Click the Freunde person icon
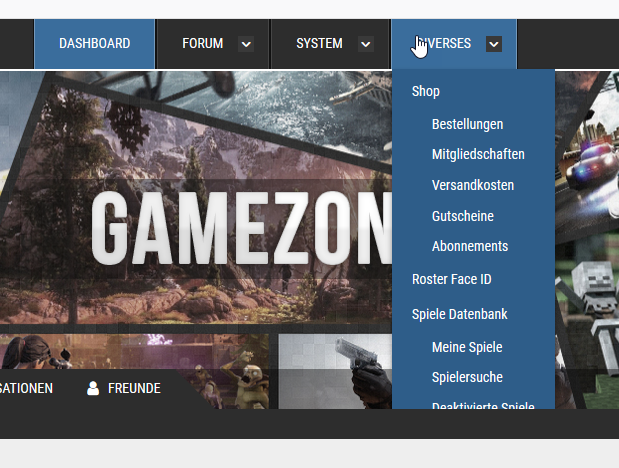Image resolution: width=619 pixels, height=468 pixels. click(93, 388)
